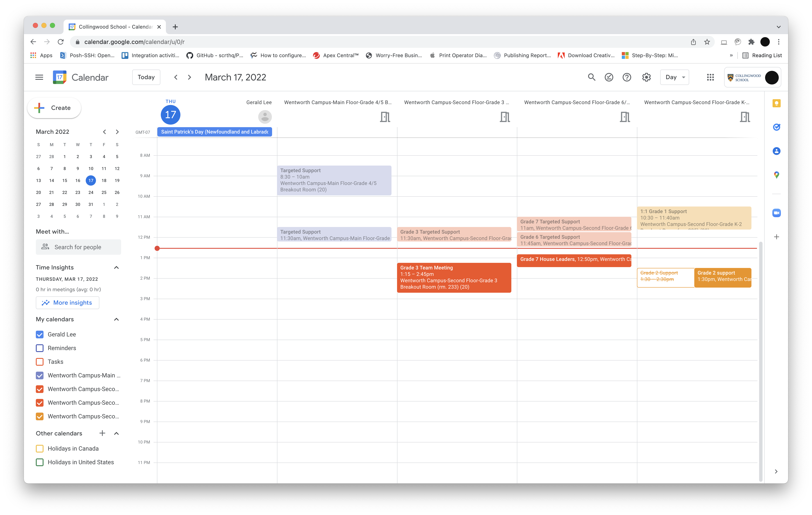Toggle the main menu hamburger icon

point(39,77)
